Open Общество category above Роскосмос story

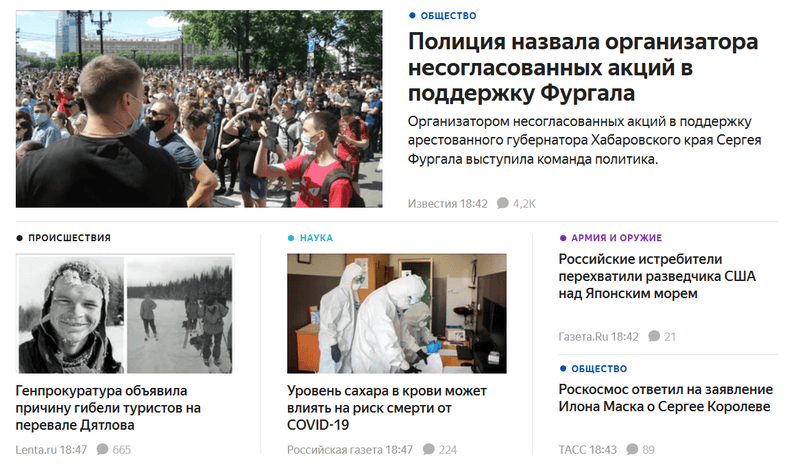[599, 369]
